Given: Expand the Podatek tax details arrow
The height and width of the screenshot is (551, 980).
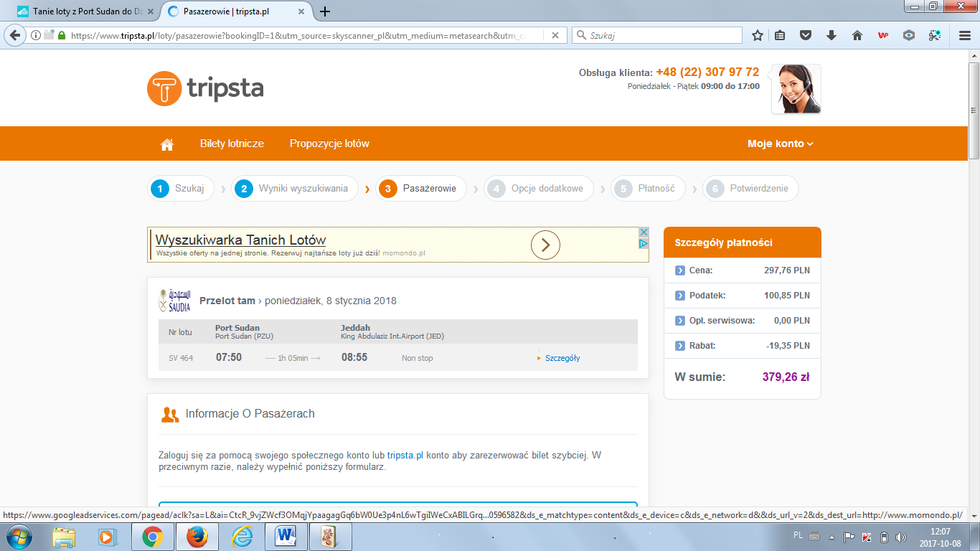Looking at the screenshot, I should pyautogui.click(x=680, y=296).
